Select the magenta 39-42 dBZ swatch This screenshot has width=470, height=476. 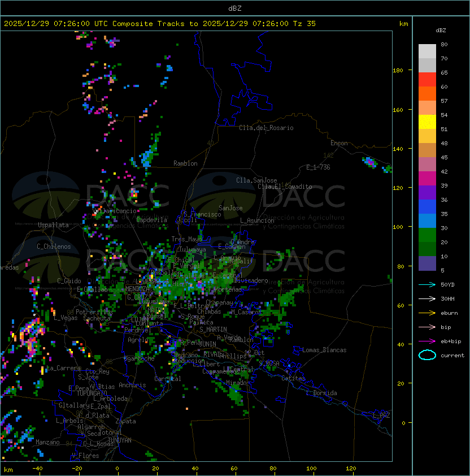[x=427, y=179]
